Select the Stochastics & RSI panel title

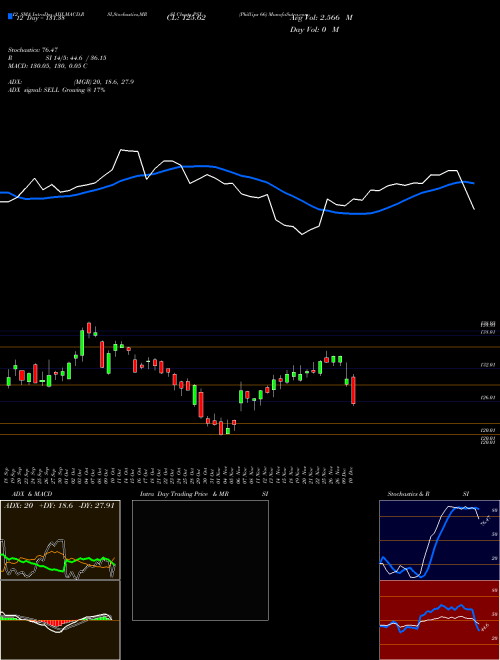(428, 494)
